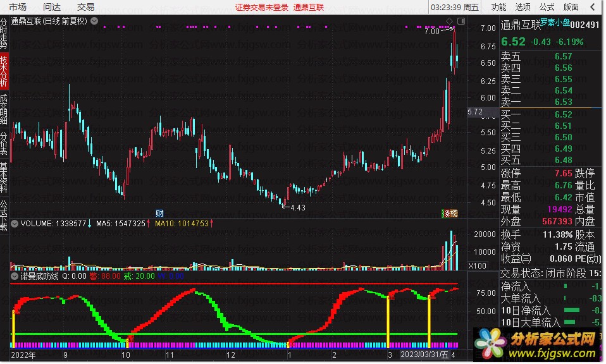This screenshot has width=606, height=364.
Task: Click the 10日净流入 green bar
Action: point(572,310)
